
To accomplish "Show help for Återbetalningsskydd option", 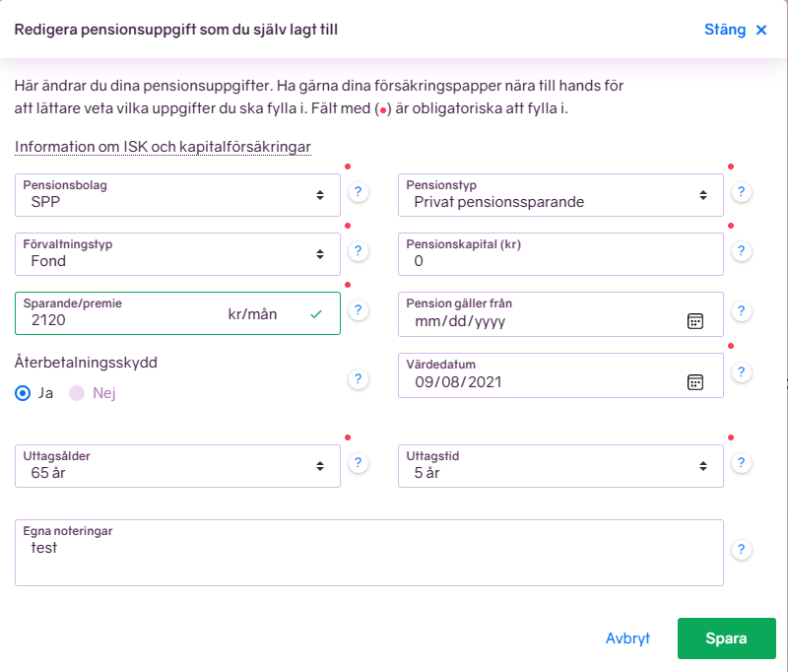I will (x=359, y=378).
